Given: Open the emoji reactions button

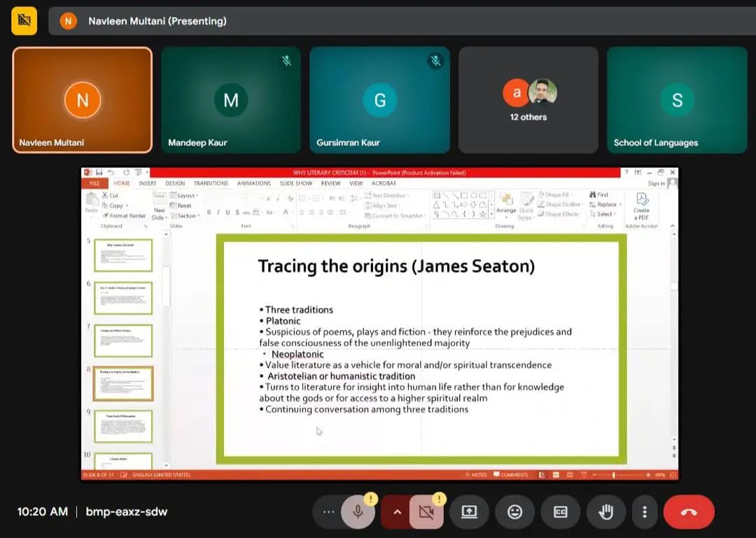Looking at the screenshot, I should 514,512.
